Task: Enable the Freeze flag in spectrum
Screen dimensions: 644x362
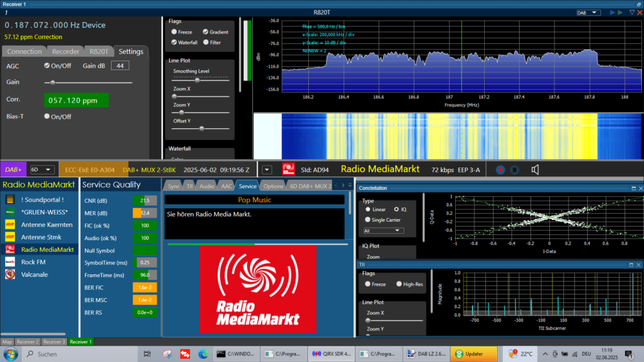Action: click(174, 32)
